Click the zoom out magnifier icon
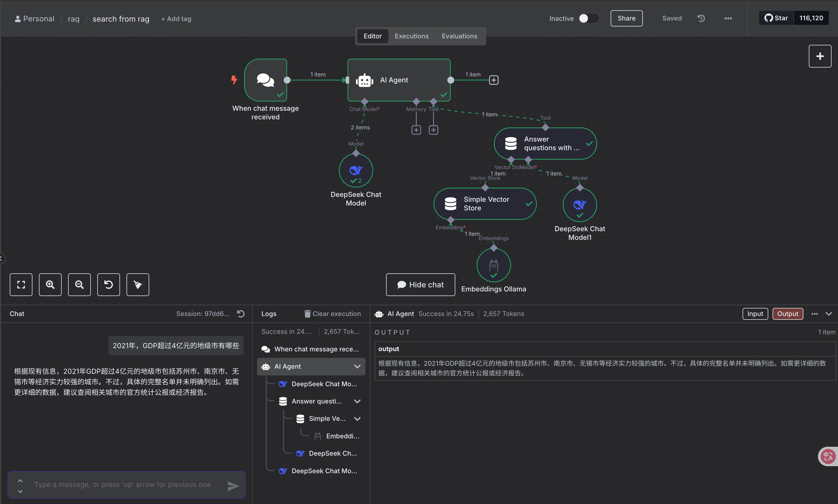838x504 pixels. click(79, 285)
